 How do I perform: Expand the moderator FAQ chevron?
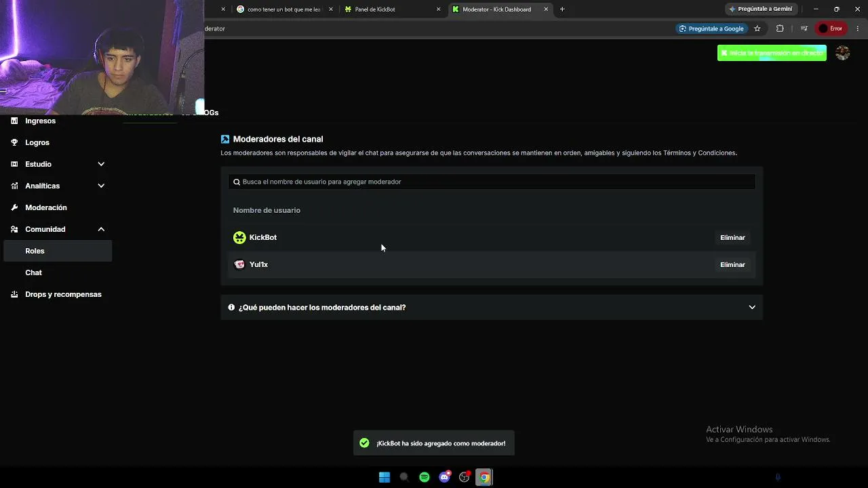752,307
